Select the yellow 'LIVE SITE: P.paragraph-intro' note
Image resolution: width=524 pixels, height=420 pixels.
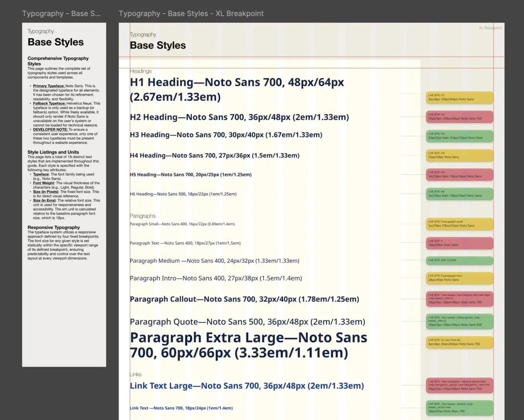(x=460, y=278)
